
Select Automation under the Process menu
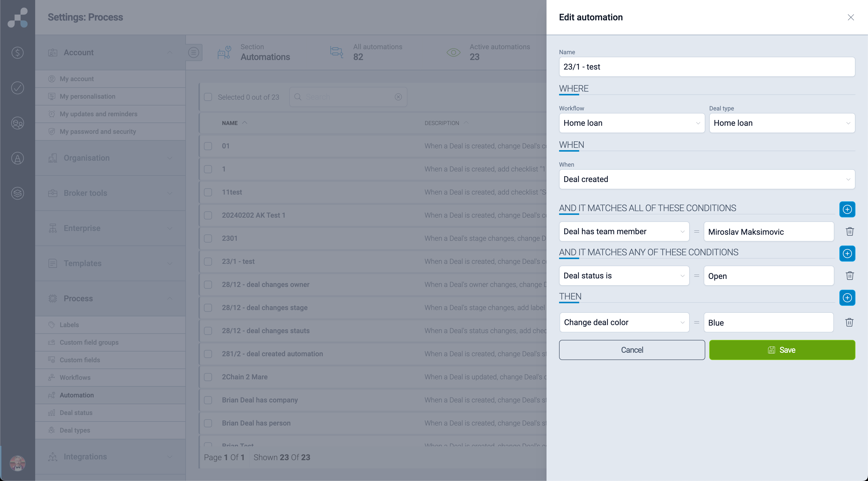[x=77, y=395]
